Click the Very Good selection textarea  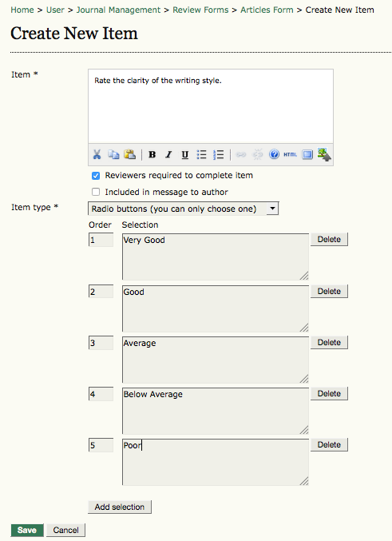coord(216,257)
